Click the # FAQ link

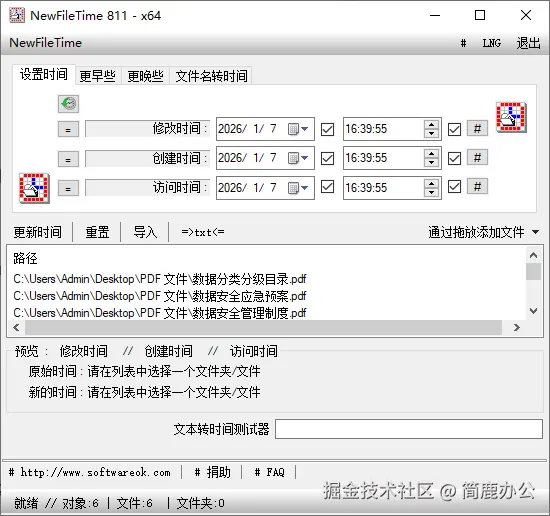click(269, 473)
